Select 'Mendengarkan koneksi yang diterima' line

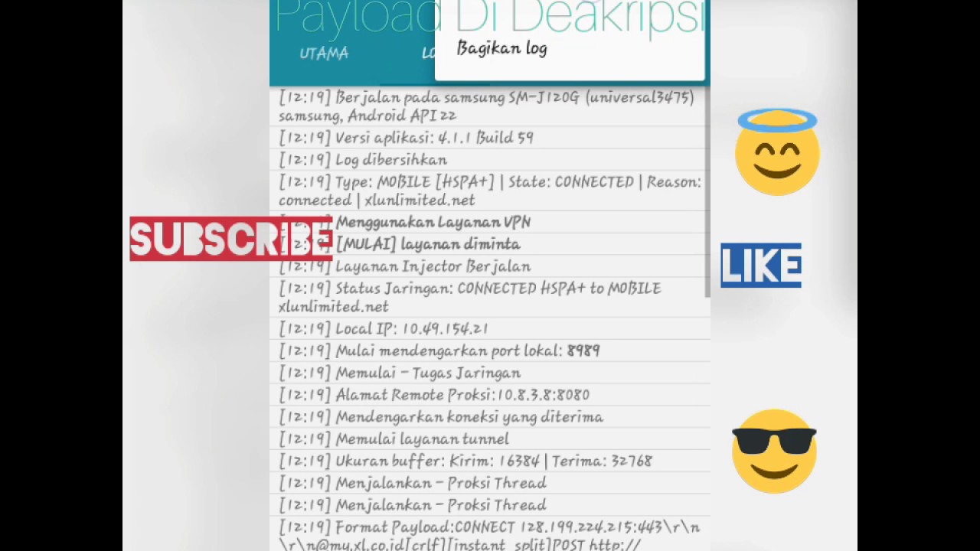(490, 417)
